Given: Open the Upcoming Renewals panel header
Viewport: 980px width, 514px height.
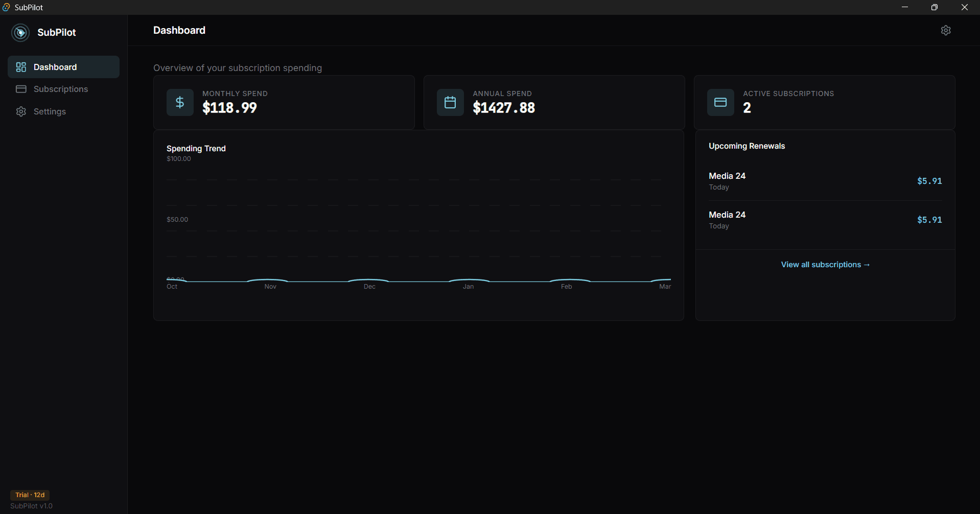Looking at the screenshot, I should point(747,146).
